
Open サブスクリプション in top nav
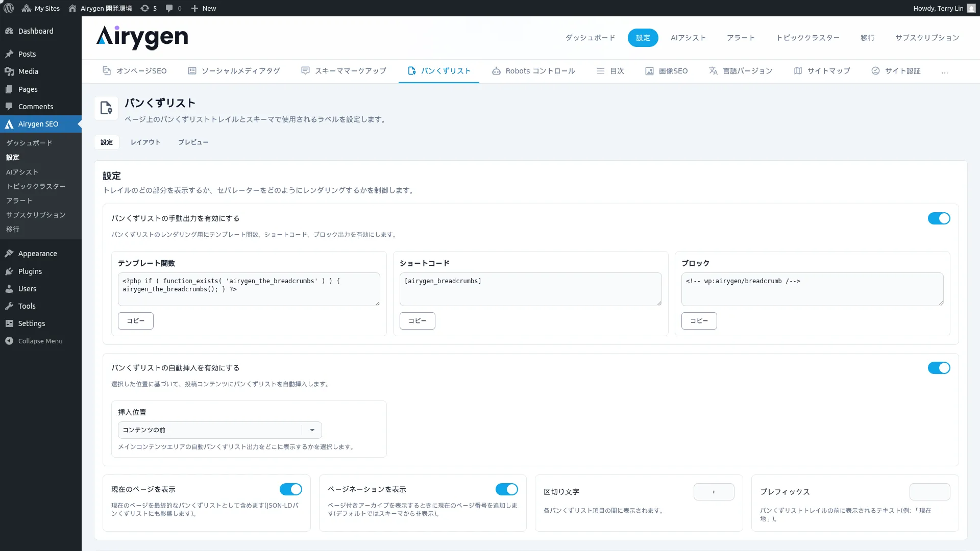[927, 38]
